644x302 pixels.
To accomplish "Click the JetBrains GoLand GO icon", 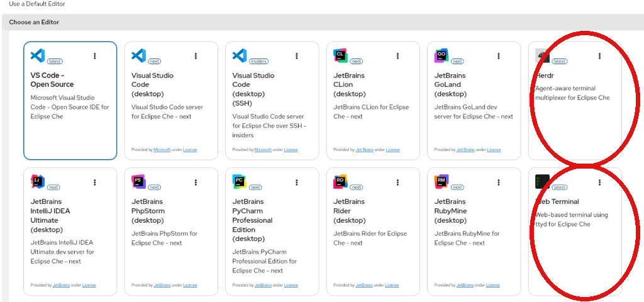I will (x=442, y=55).
